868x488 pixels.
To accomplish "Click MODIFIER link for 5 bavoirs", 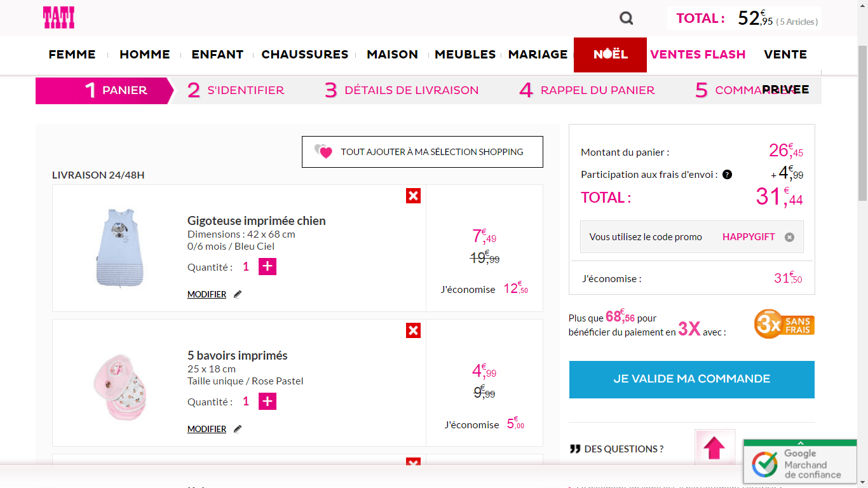I will pos(207,430).
